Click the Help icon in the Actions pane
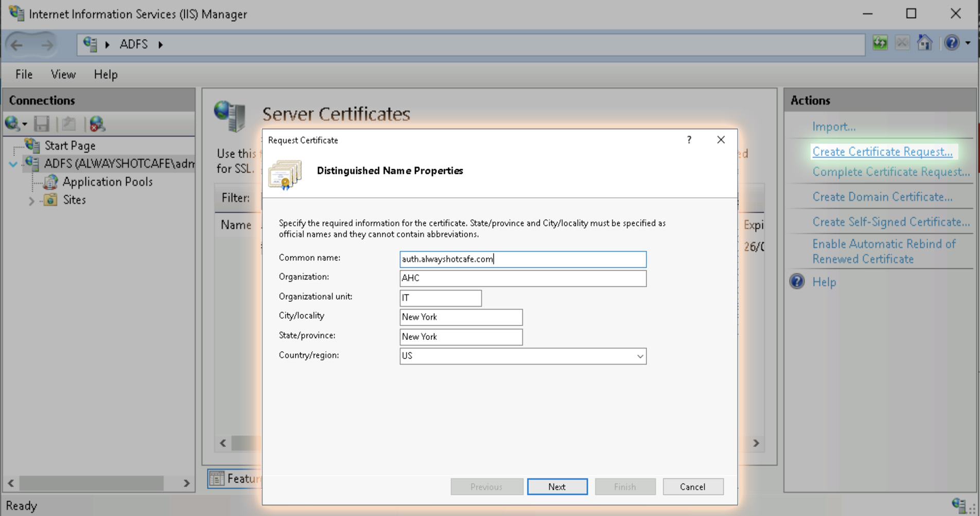The width and height of the screenshot is (980, 516). (796, 282)
